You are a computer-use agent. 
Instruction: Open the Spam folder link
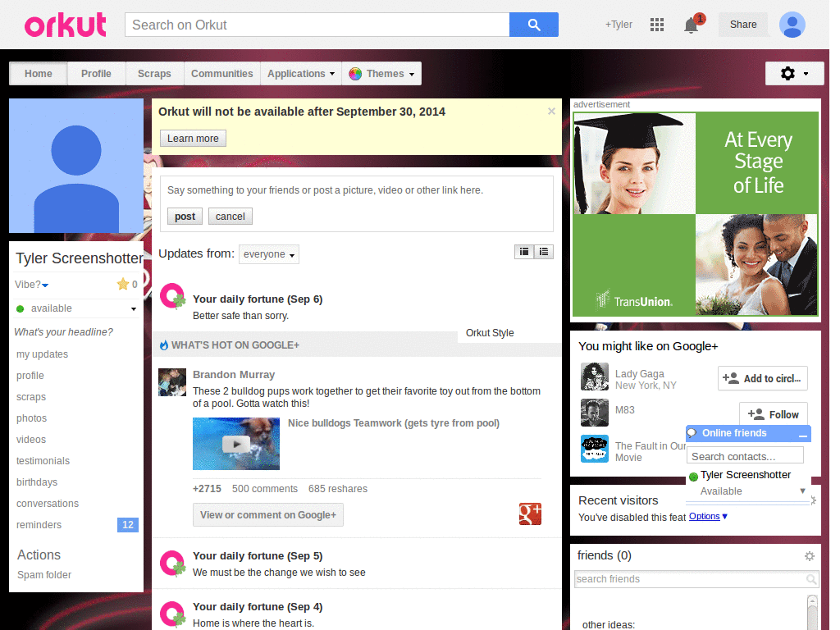click(44, 575)
